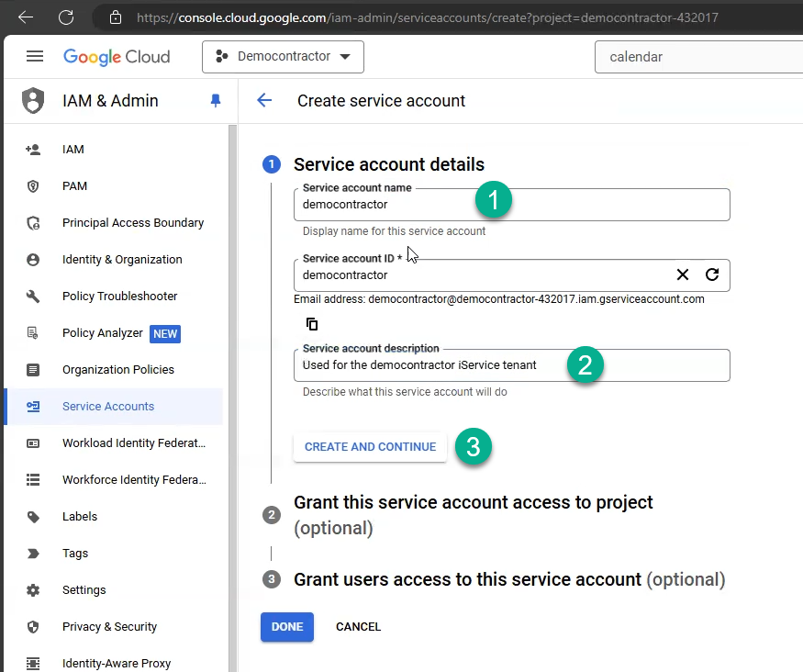Go to Tags in sidebar
803x672 pixels.
[75, 554]
